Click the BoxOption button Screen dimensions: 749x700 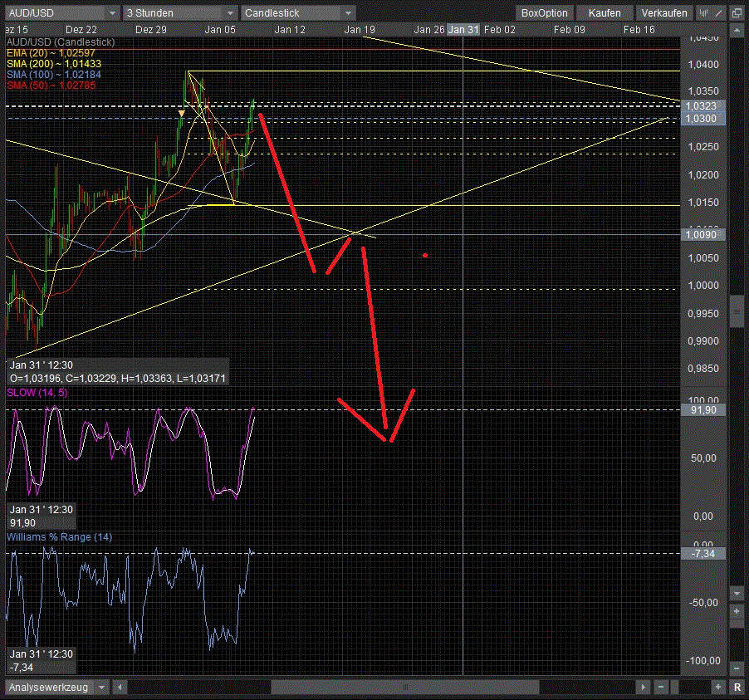tap(544, 12)
